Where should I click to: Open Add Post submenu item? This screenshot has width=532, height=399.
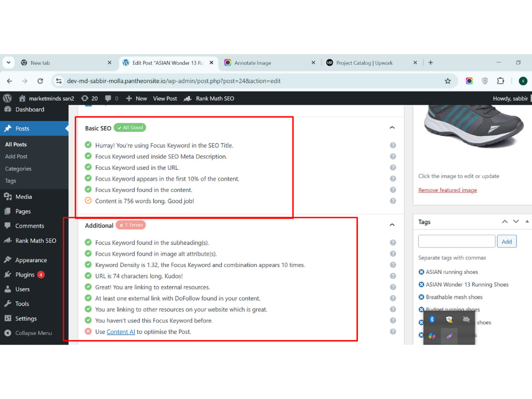[16, 156]
